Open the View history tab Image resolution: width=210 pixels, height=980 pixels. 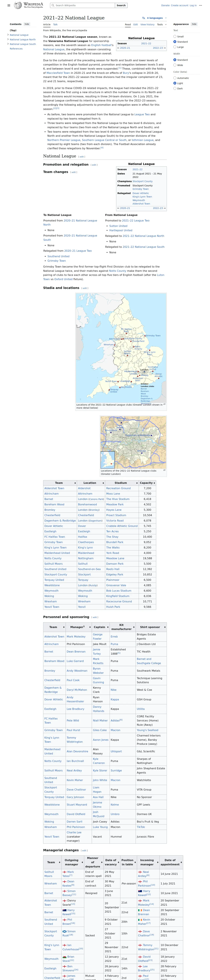[x=148, y=24]
